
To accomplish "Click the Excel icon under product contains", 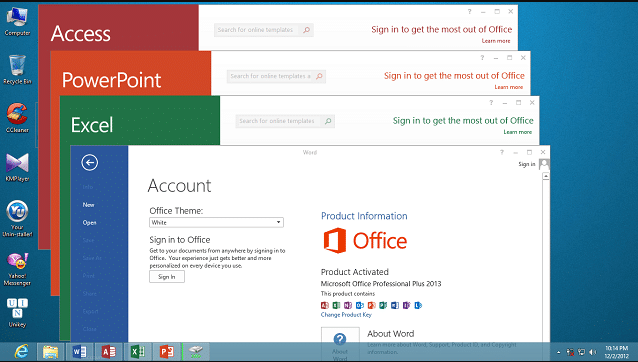I will (336, 305).
